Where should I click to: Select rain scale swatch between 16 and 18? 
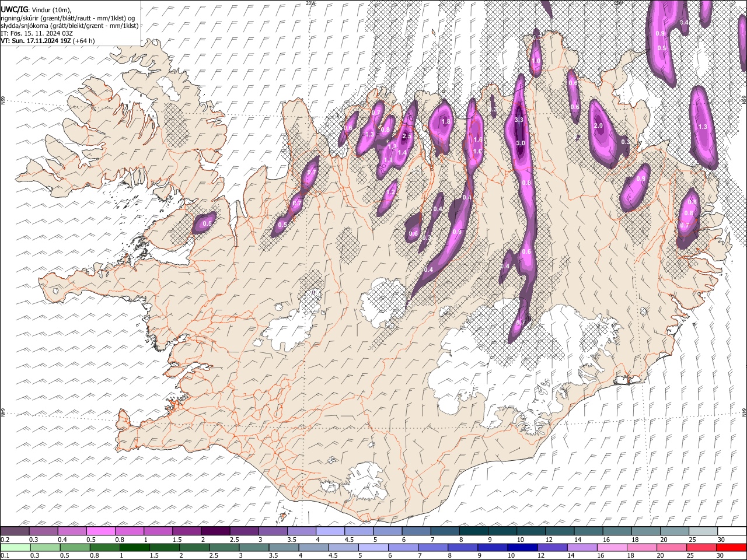pyautogui.click(x=611, y=547)
